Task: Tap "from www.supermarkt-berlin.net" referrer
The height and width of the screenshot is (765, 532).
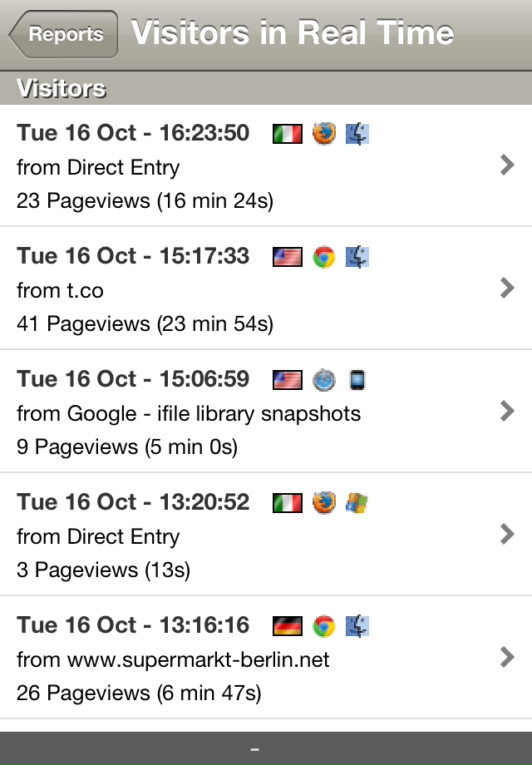Action: coord(173,659)
